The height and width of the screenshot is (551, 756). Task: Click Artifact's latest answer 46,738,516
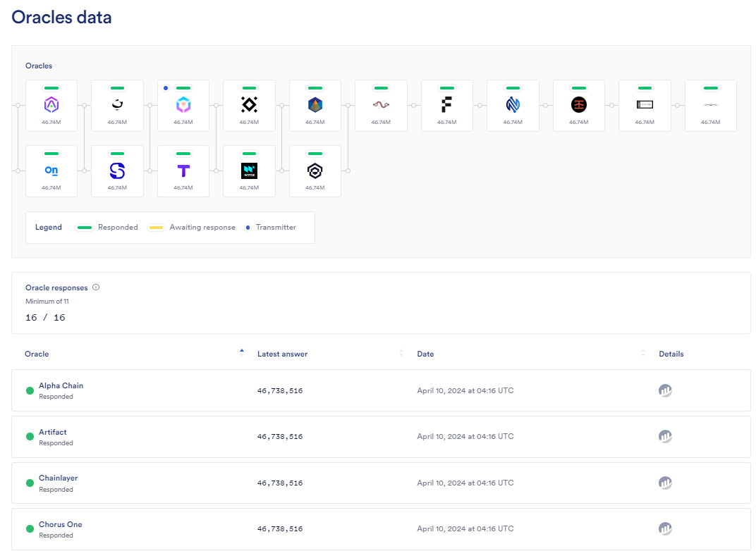[x=280, y=436]
